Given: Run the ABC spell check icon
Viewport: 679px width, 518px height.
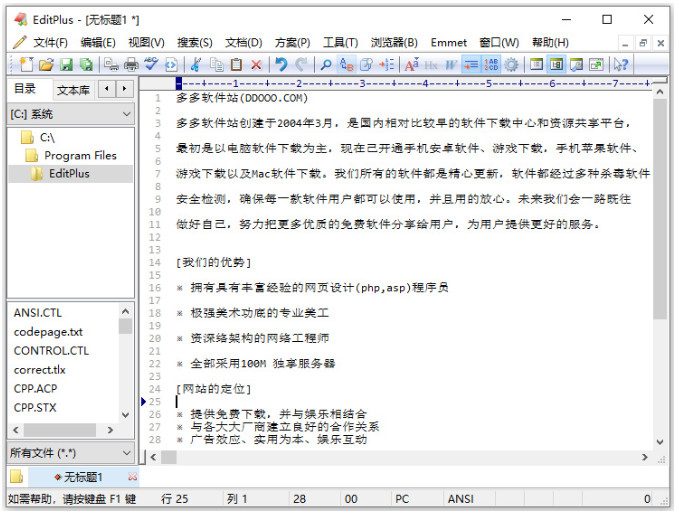Looking at the screenshot, I should 151,65.
